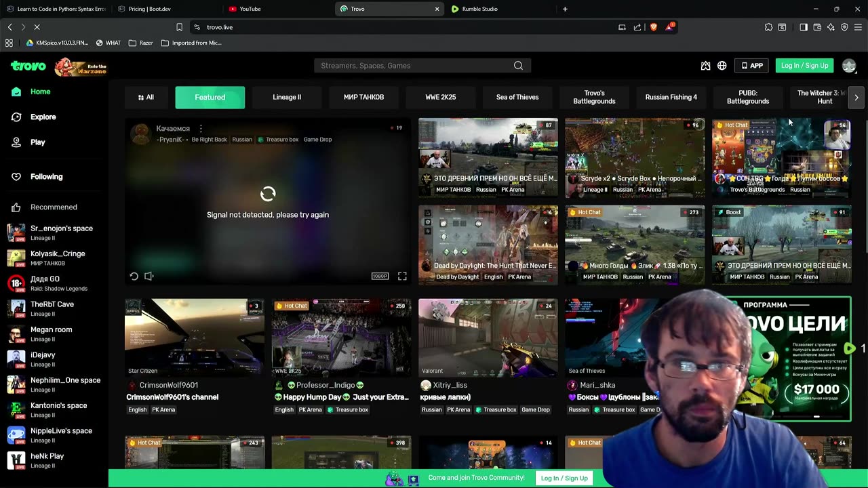The image size is (868, 488).
Task: Click the Brave Rewards triangle icon
Action: 671,27
